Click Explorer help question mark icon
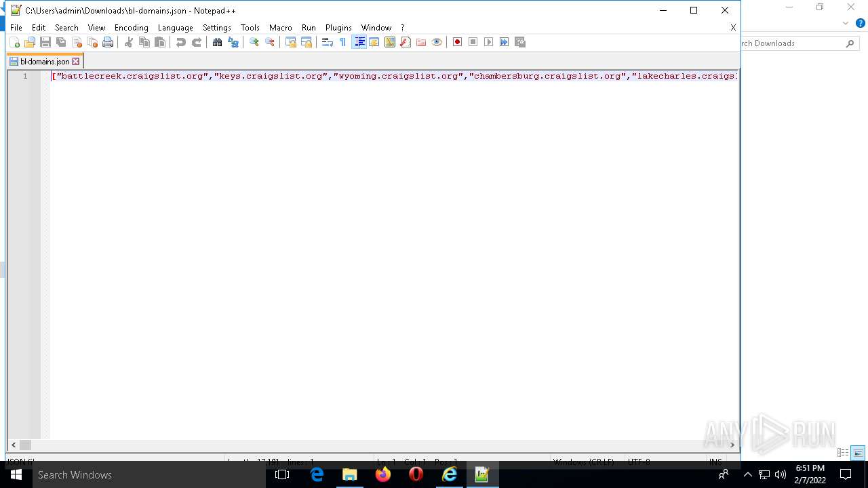This screenshot has width=868, height=488. (861, 23)
